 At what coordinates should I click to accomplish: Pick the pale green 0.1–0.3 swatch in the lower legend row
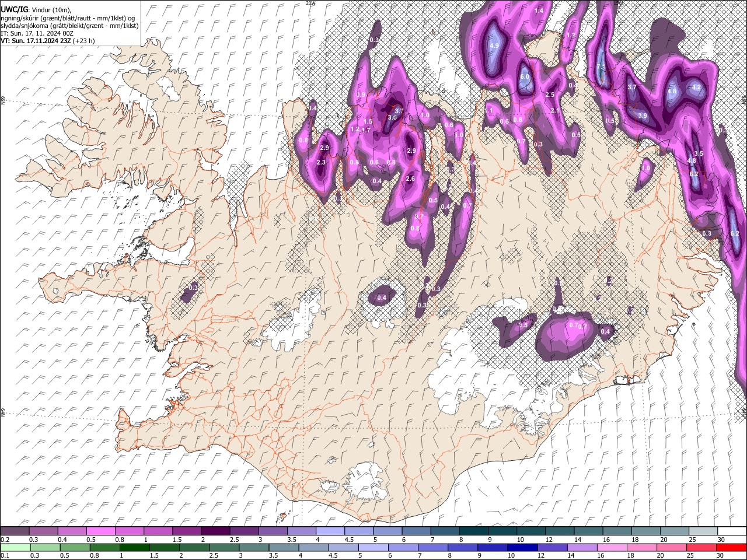[15, 547]
